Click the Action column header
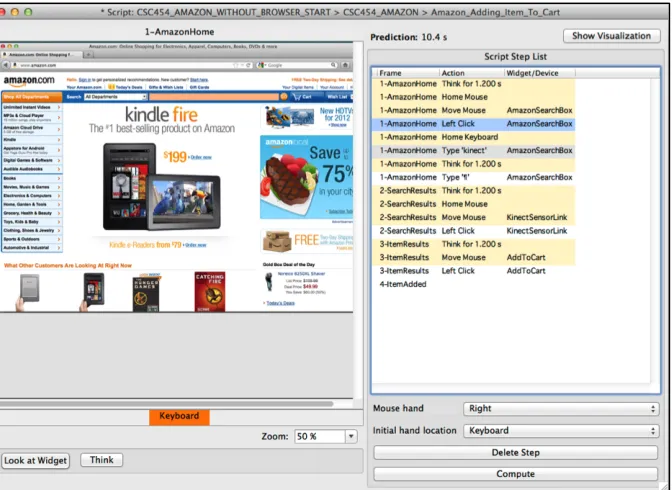The image size is (672, 490). [x=471, y=73]
